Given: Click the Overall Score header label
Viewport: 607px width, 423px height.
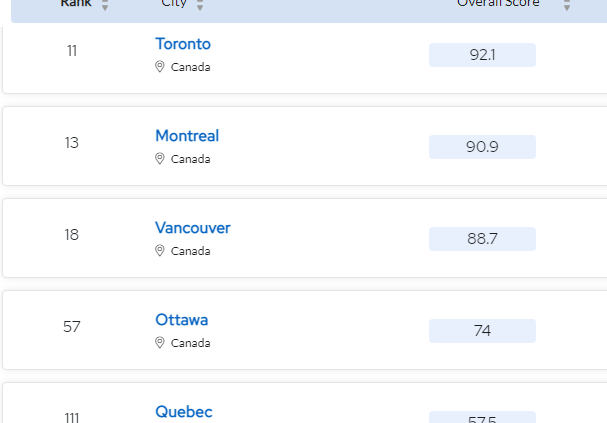Looking at the screenshot, I should click(498, 3).
